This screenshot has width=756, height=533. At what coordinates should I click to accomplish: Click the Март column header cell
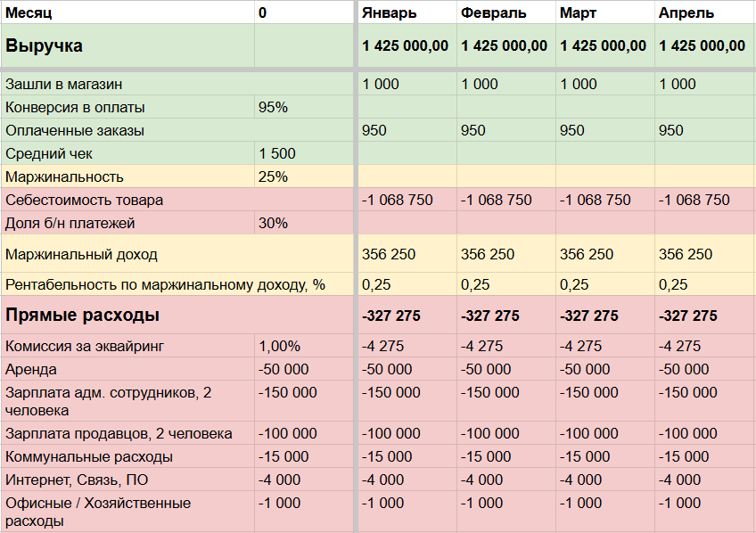point(604,12)
